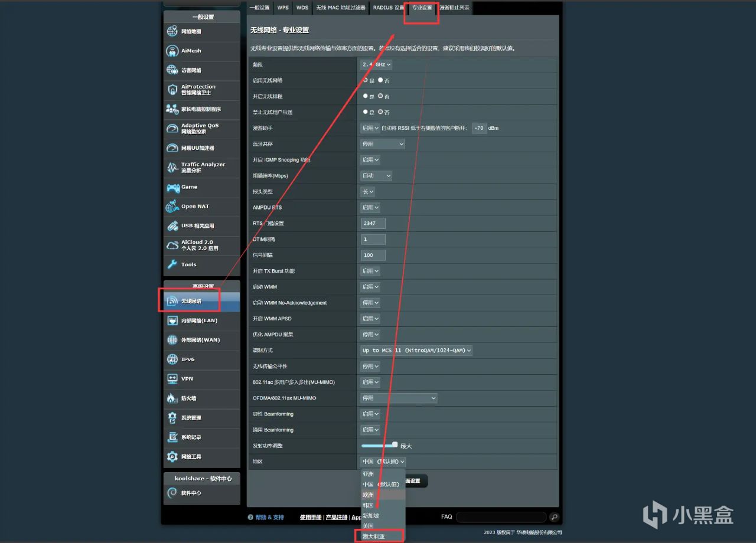This screenshot has height=543, width=756.
Task: Select 是 for 禁止无线用户互通
Action: pyautogui.click(x=366, y=112)
